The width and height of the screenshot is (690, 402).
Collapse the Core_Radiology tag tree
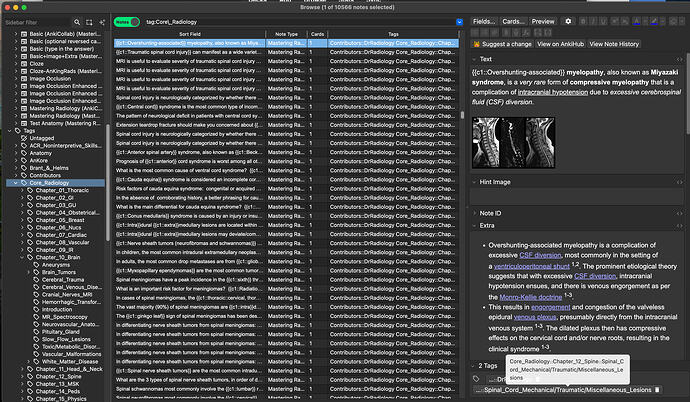[x=16, y=183]
